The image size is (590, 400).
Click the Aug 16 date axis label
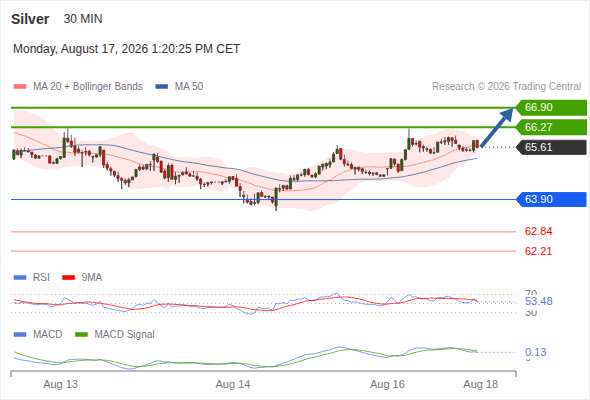pyautogui.click(x=387, y=384)
